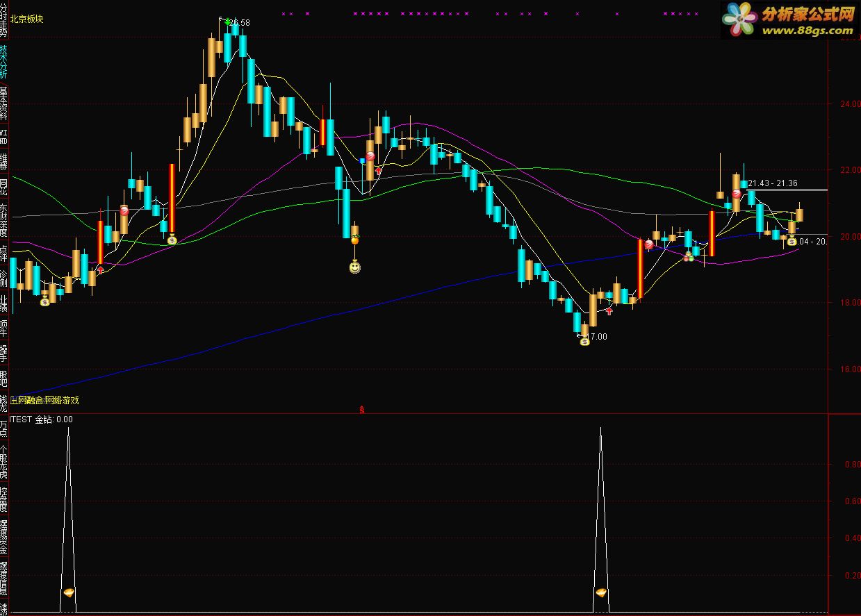861x616 pixels.
Task: Open the 东财深度 side tab
Action: (x=4, y=221)
